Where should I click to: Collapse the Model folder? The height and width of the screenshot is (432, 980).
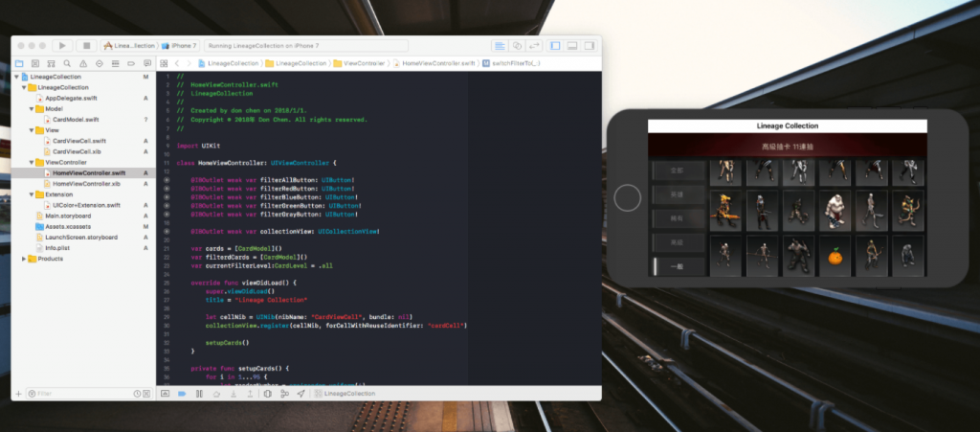pos(32,109)
